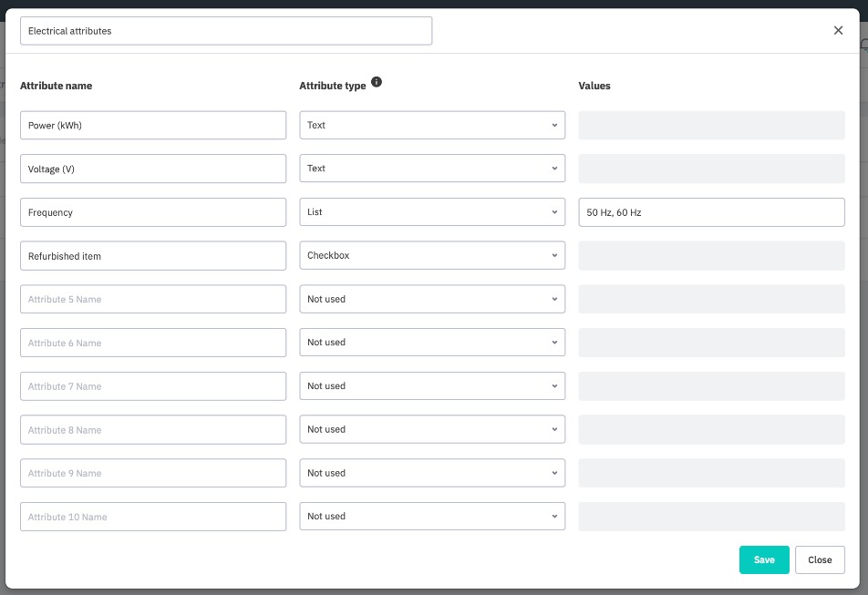
Task: Click the Attribute 5 Name field
Action: click(152, 299)
